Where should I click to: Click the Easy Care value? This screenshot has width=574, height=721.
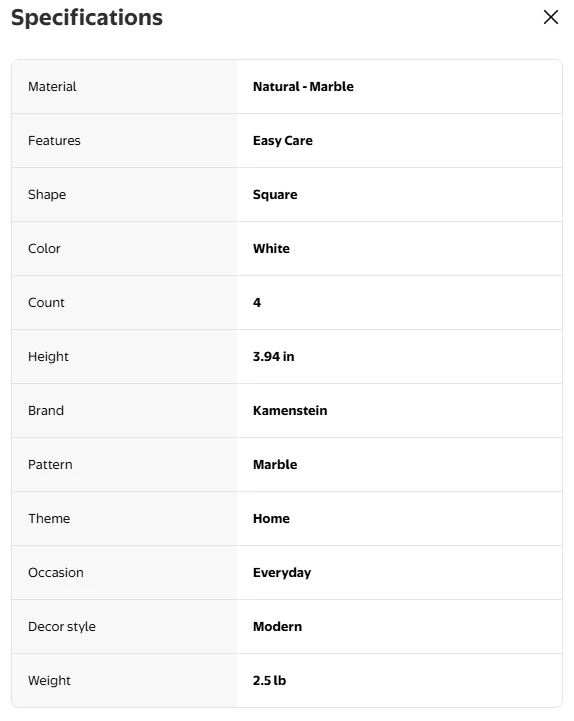[282, 141]
